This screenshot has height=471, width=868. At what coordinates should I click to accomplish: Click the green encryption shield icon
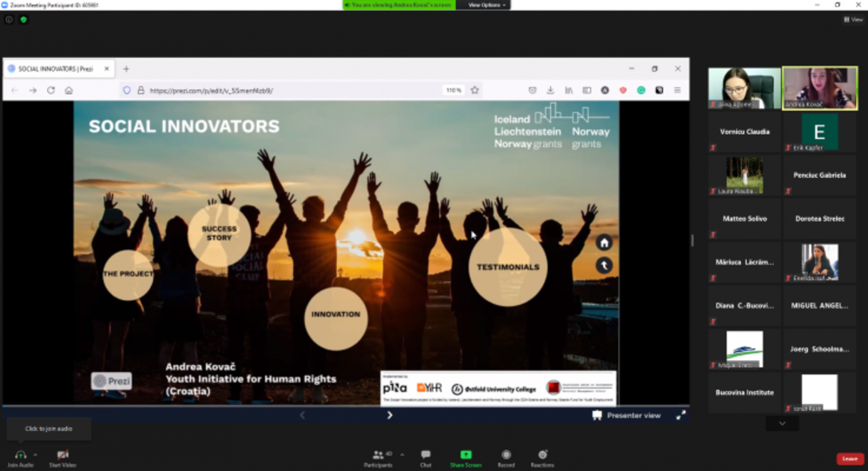point(23,20)
